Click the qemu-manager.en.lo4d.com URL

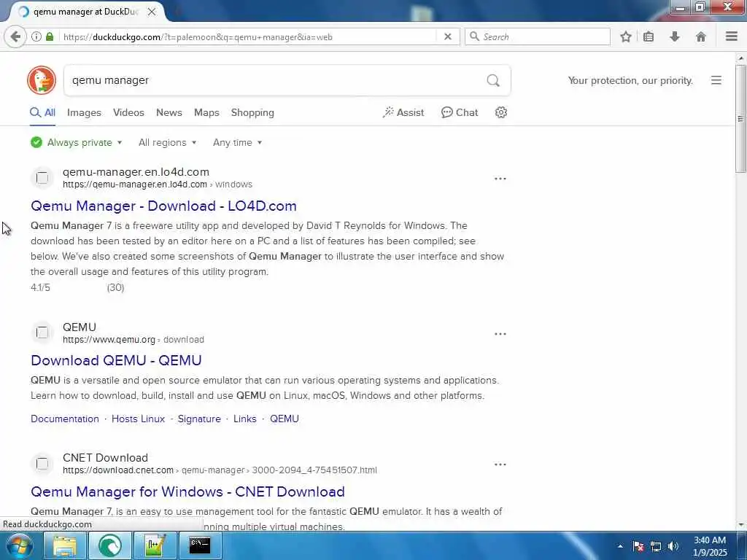click(158, 184)
